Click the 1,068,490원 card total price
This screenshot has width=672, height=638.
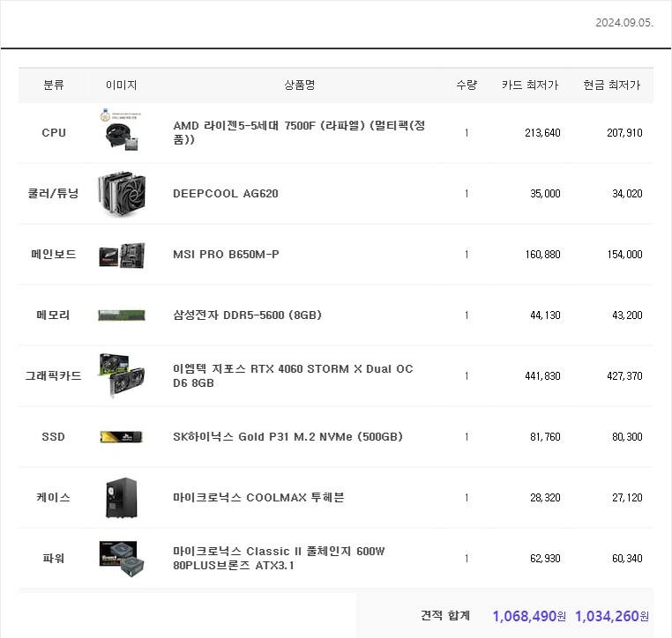click(x=529, y=616)
